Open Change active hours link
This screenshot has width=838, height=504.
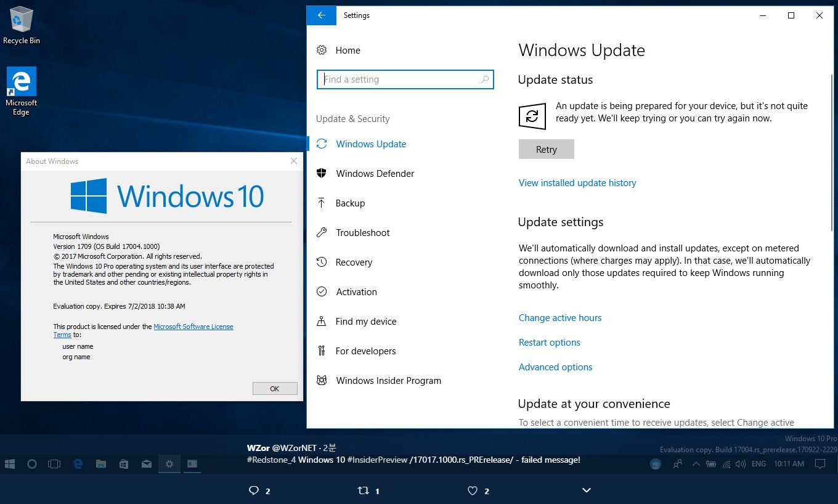pos(560,318)
